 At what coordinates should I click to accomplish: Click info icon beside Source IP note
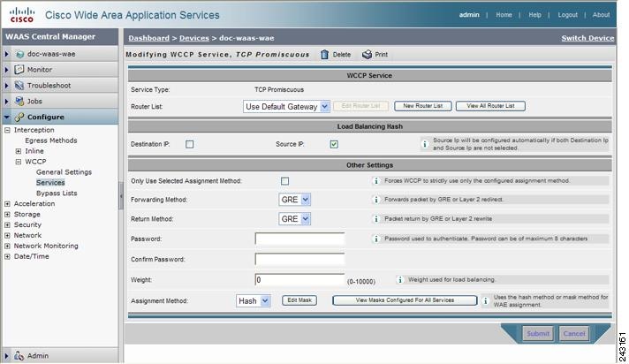pyautogui.click(x=424, y=144)
